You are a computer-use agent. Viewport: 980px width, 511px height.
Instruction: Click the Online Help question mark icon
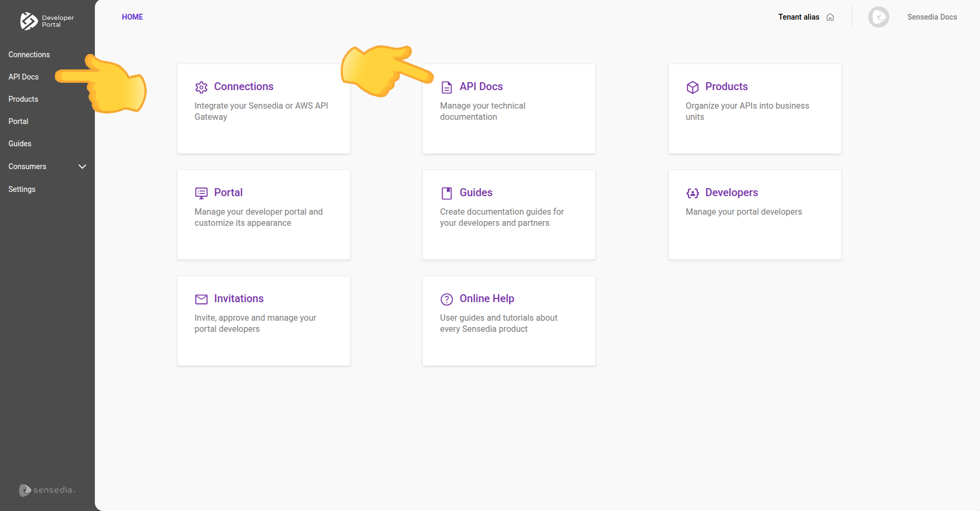pos(447,299)
